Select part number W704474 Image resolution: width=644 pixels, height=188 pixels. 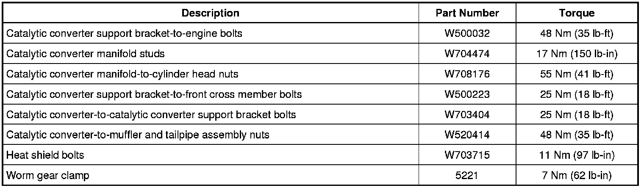[467, 54]
